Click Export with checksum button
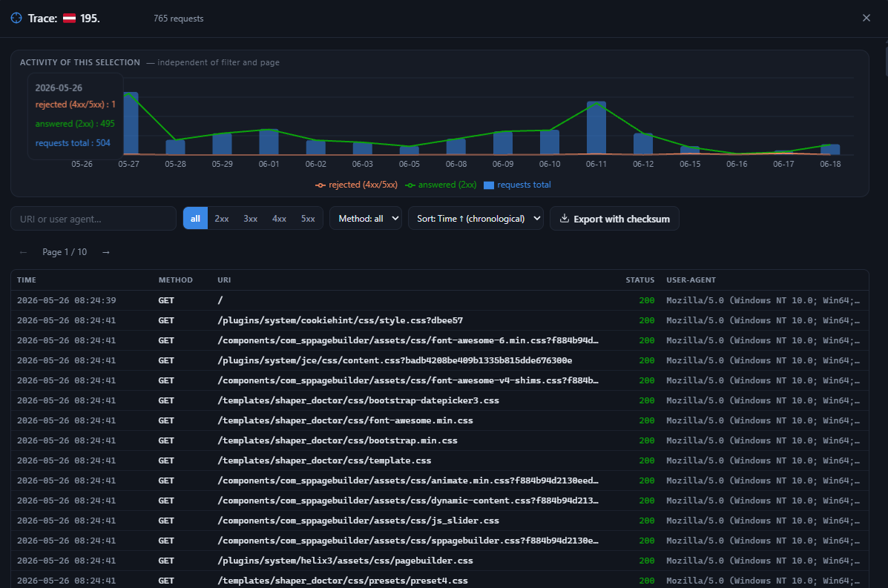 coord(614,219)
